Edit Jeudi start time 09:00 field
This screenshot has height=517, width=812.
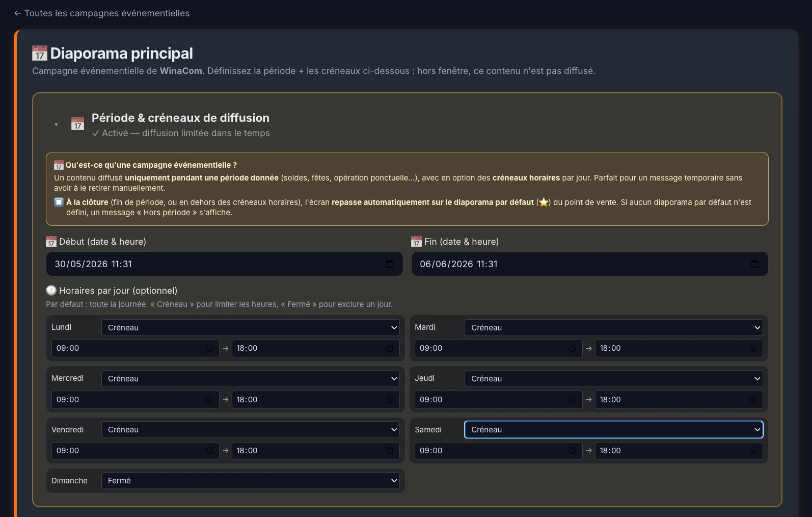click(498, 400)
